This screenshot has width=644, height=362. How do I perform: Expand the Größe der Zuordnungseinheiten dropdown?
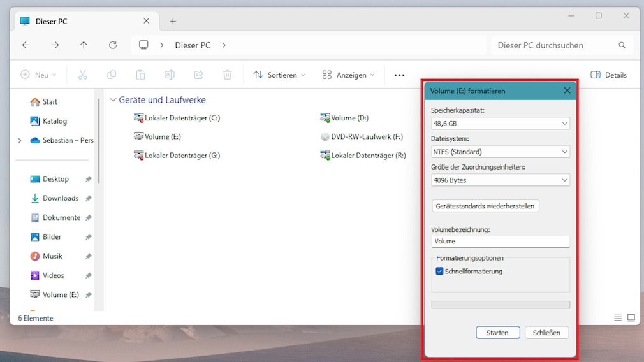[x=500, y=180]
